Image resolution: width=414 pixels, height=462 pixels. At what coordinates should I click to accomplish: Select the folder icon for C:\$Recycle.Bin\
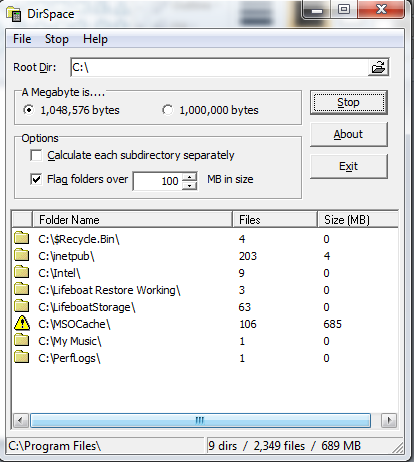point(22,238)
